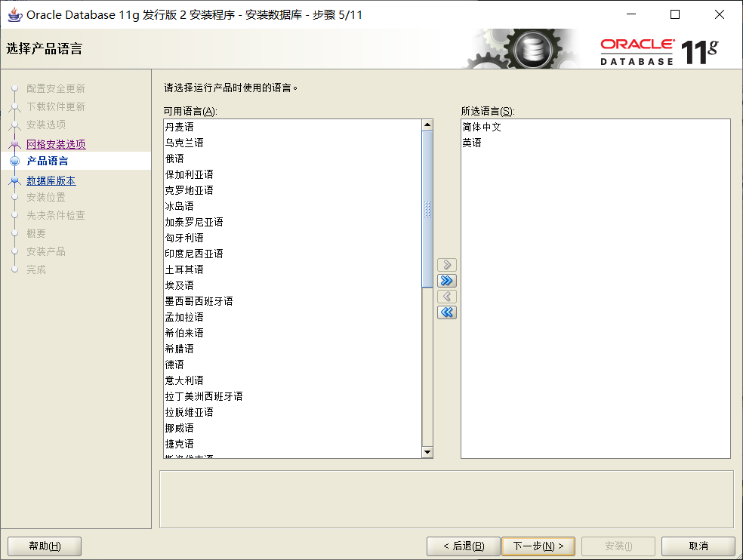
Task: Select 德语 in available languages
Action: click(x=292, y=365)
